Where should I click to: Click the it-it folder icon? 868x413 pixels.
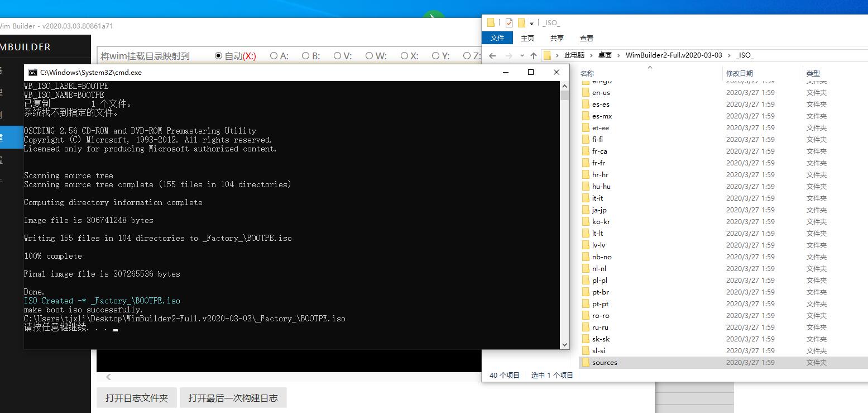pos(586,198)
